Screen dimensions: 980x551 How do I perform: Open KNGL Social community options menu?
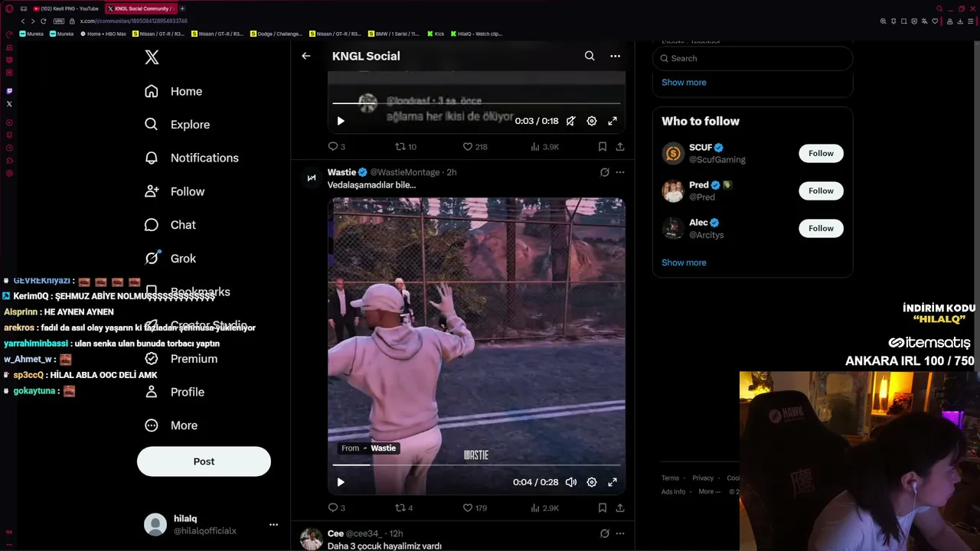pos(615,56)
